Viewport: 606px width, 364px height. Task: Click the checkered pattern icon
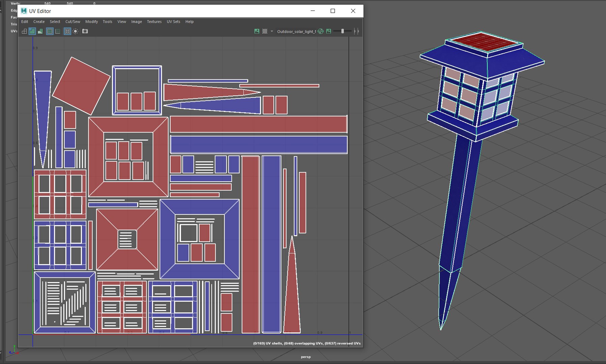point(265,31)
